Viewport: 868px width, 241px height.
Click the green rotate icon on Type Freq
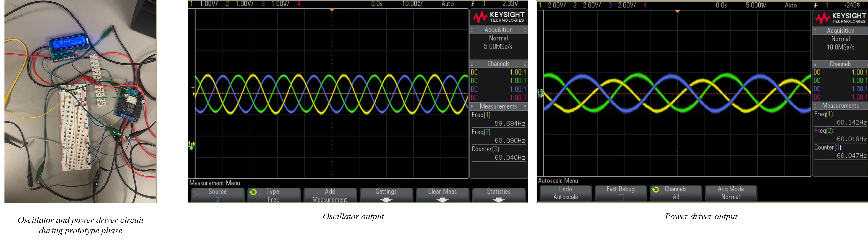(x=253, y=192)
